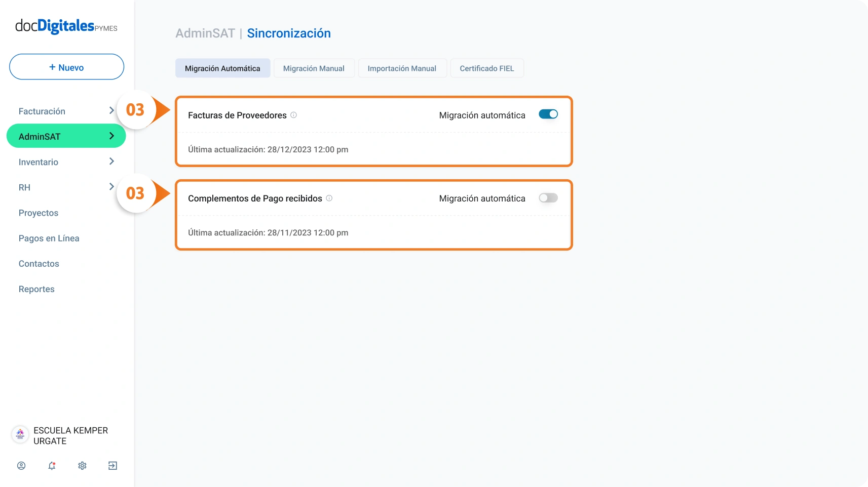Click info icon beside Facturas de Proveedores

pos(293,115)
